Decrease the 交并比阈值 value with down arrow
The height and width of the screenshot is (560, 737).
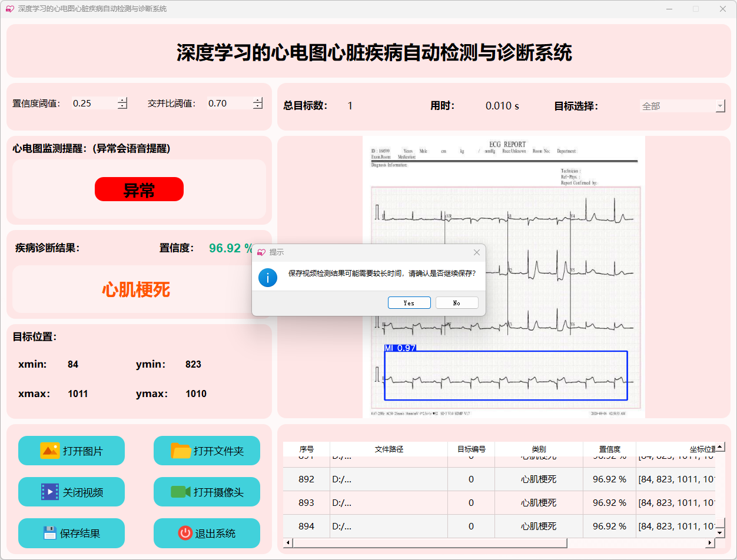point(258,106)
